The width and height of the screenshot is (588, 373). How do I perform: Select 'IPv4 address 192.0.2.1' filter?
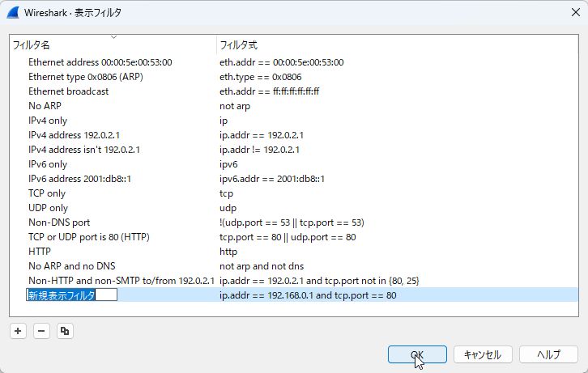[x=75, y=135]
